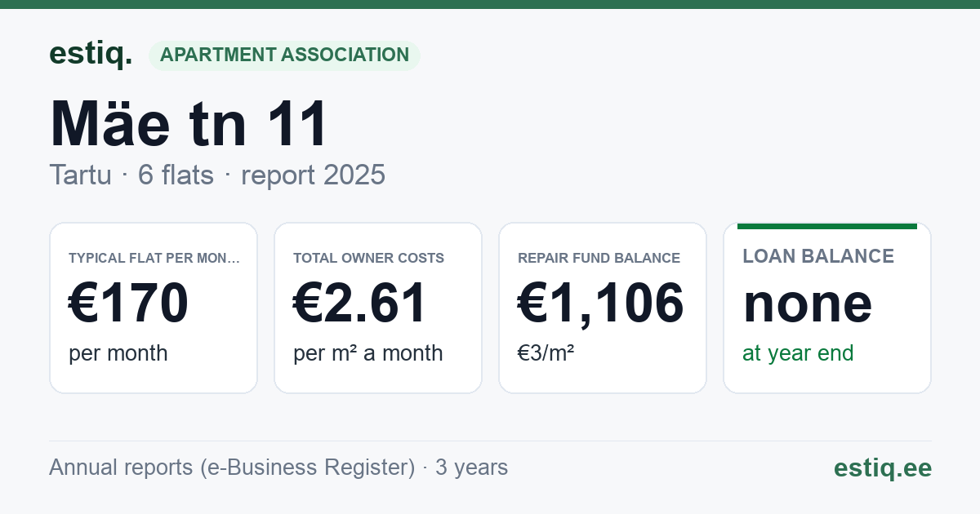The height and width of the screenshot is (514, 980).
Task: Click the TYPICAL FLAT PER MON… label
Action: [x=154, y=258]
